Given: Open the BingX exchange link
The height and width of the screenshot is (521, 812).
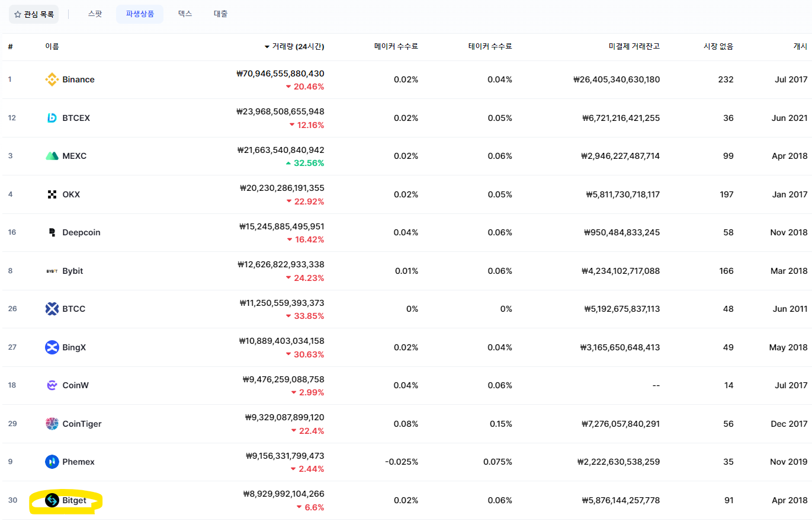Looking at the screenshot, I should [74, 347].
